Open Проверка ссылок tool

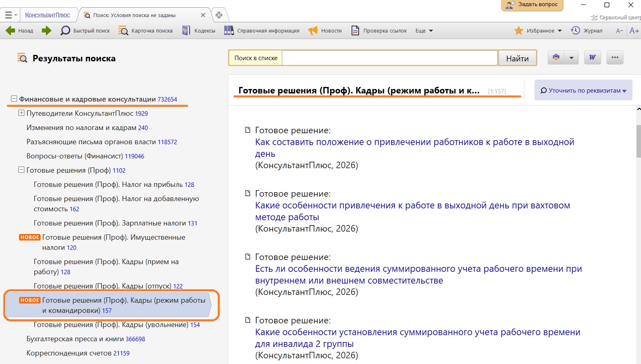pyautogui.click(x=379, y=30)
